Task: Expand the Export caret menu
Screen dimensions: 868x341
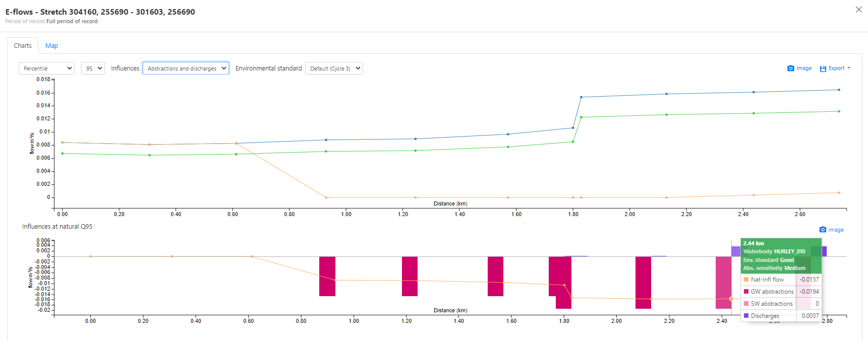Action: pos(849,68)
